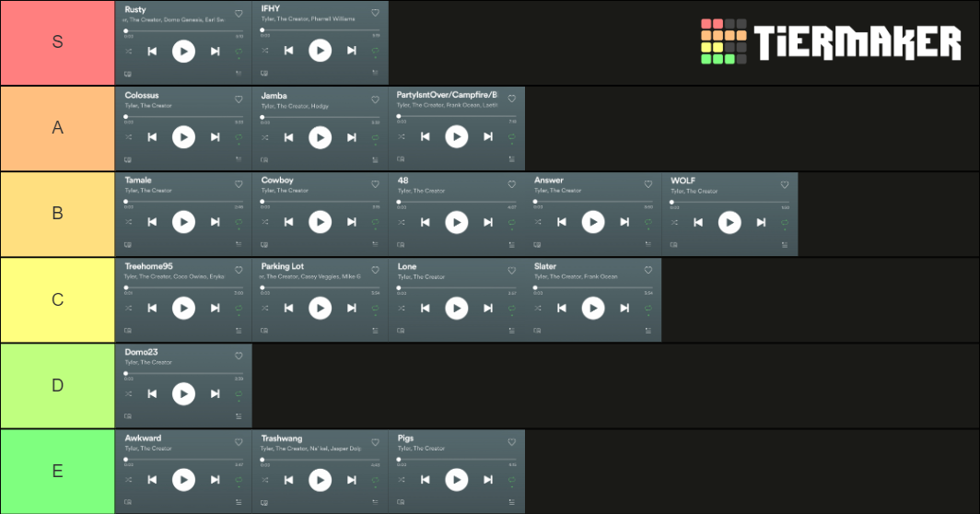Open devices icon on Cowboy card
980x514 pixels.
click(x=264, y=244)
